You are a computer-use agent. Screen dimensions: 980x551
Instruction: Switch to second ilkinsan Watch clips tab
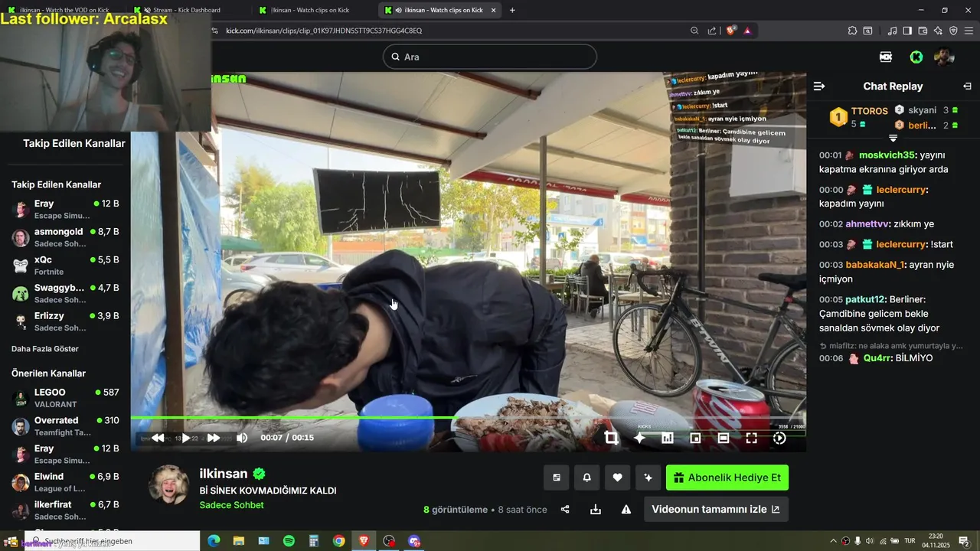tap(311, 10)
